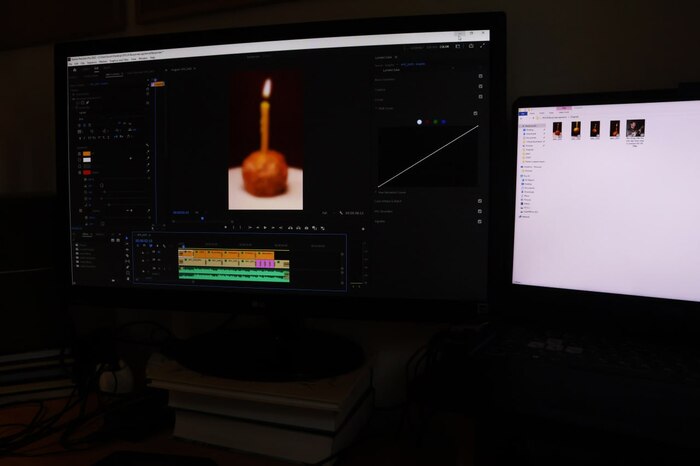700x466 pixels.
Task: Select the Selection tool in Tools panel
Action: click(x=127, y=238)
